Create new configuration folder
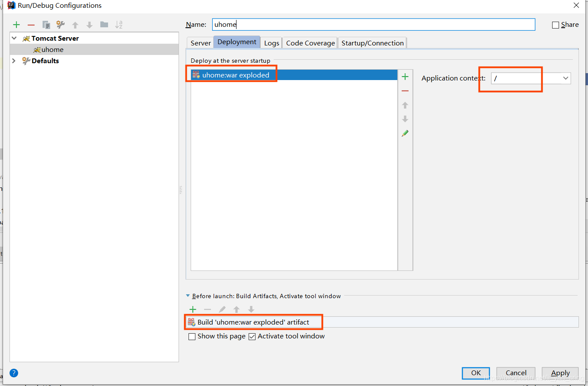The image size is (588, 386). 104,25
